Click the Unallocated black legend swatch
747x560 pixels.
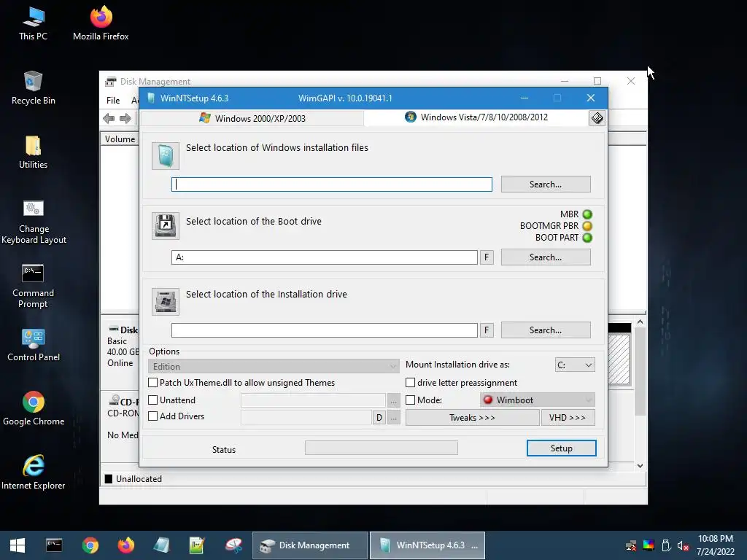[109, 479]
